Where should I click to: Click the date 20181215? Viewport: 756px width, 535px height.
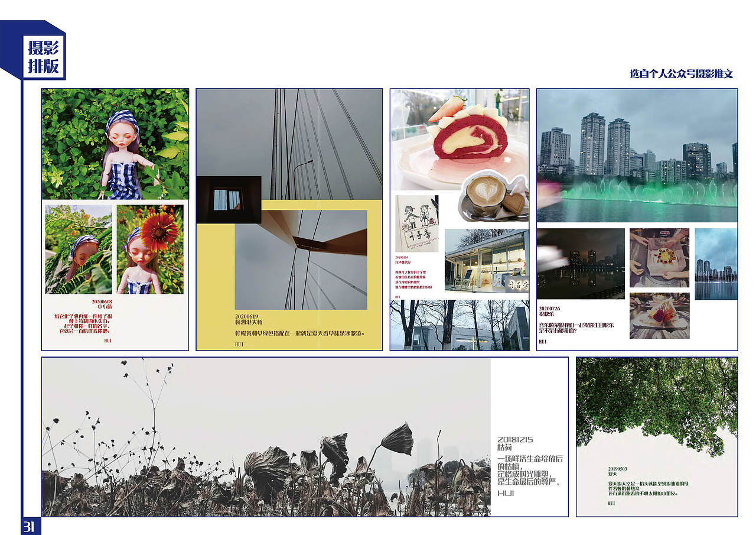pos(515,439)
